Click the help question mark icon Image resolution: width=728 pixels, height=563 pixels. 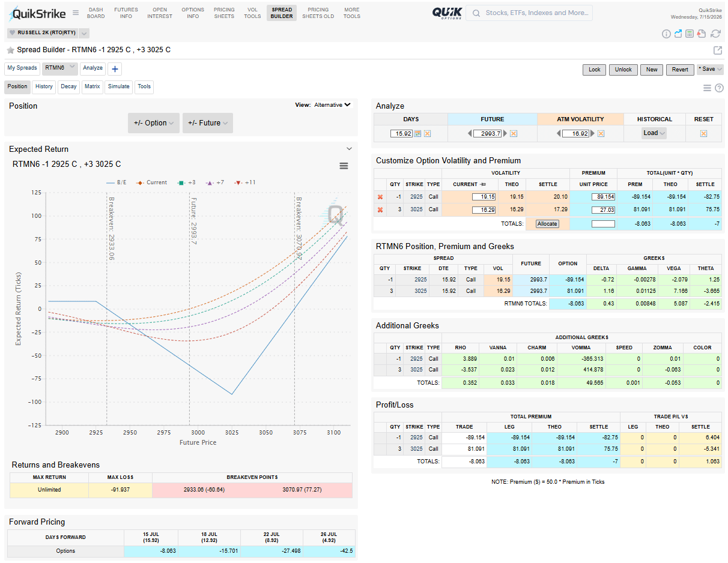(x=719, y=88)
